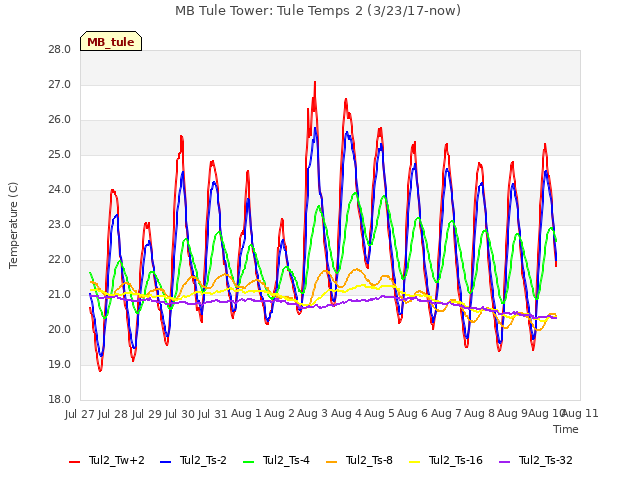The height and width of the screenshot is (480, 640).
Task: Click the MB_tule label box
Action: tap(111, 41)
